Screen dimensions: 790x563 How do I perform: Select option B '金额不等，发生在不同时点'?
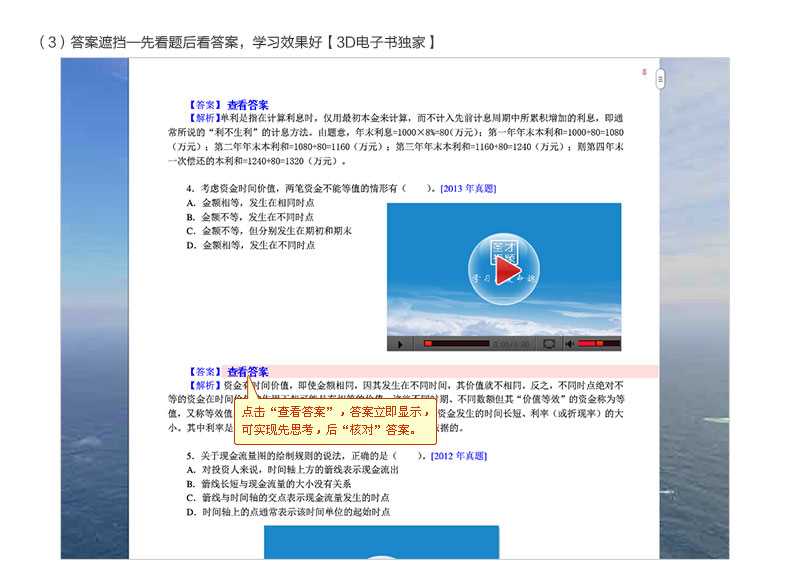[252, 216]
